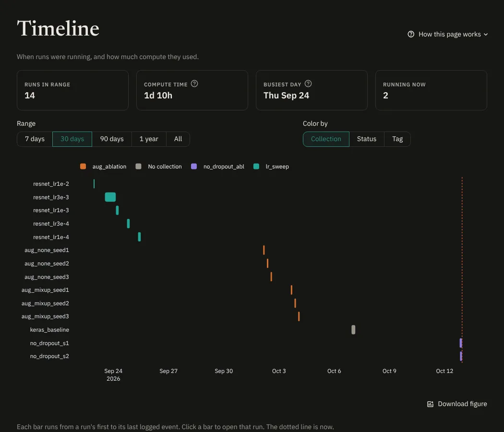Set range to 1 year

(x=149, y=139)
